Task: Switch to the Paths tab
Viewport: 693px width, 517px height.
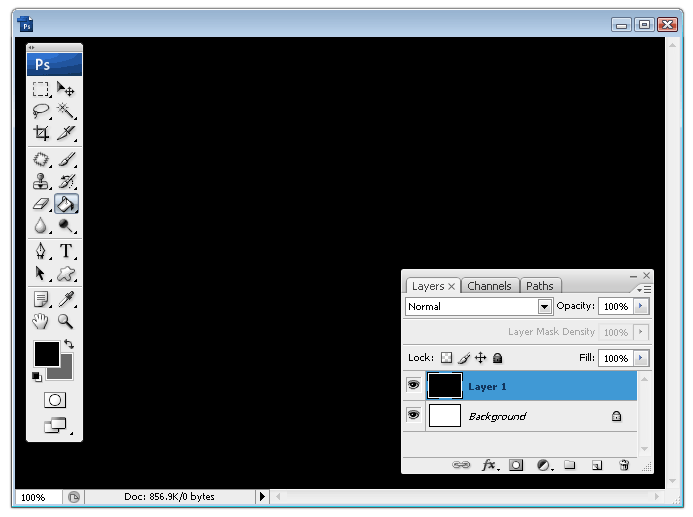Action: point(540,286)
